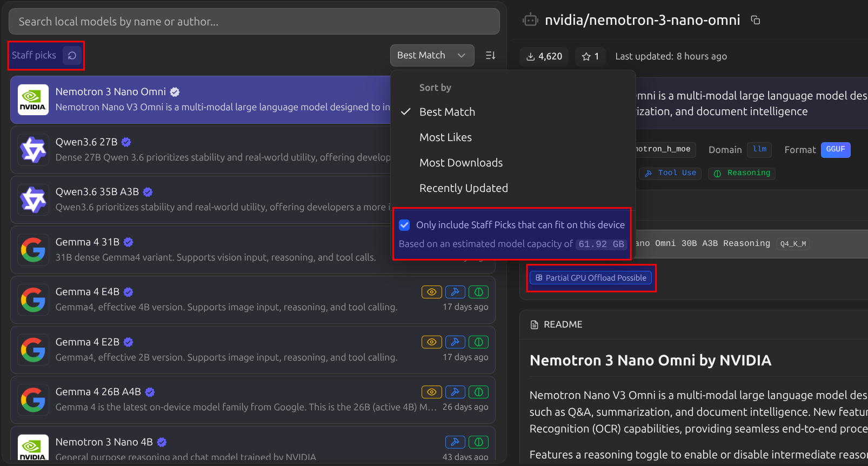Click the Last updated: 8 hours ago text
Viewport: 868px width, 466px height.
(671, 56)
